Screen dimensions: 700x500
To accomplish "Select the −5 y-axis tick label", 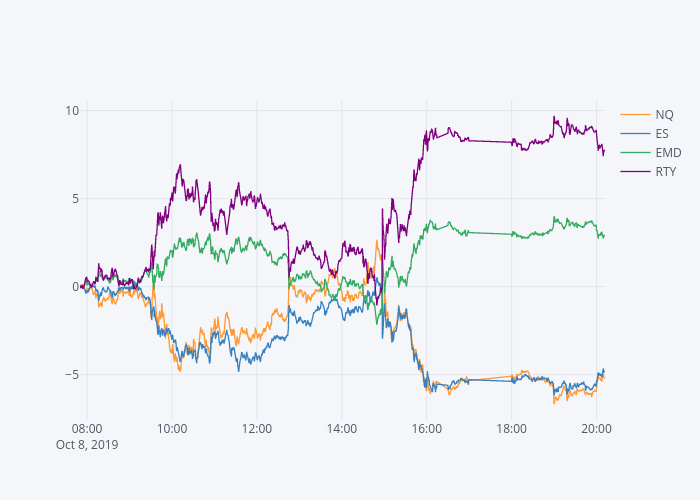I will (72, 375).
